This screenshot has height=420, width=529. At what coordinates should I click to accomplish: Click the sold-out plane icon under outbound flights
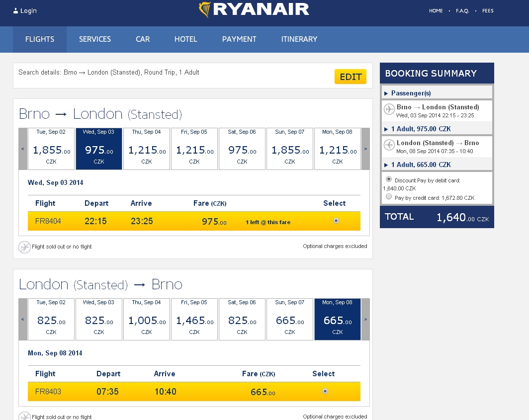pos(24,247)
